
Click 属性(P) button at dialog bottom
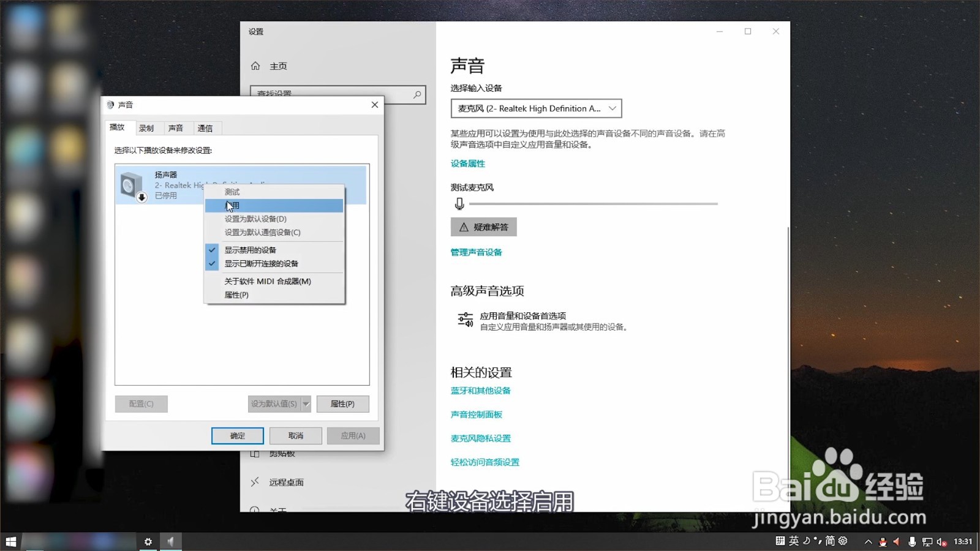pos(342,404)
